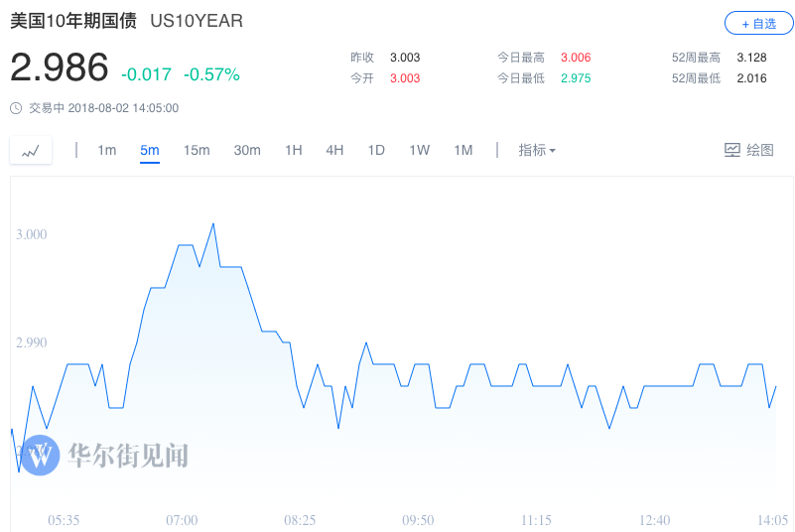
Task: Choose the 1H interval
Action: pyautogui.click(x=294, y=150)
